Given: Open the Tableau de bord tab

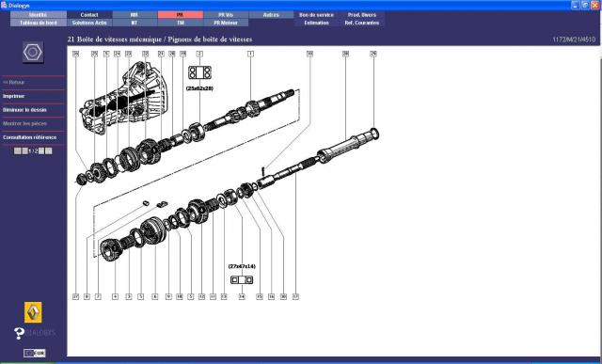Looking at the screenshot, I should tap(38, 23).
